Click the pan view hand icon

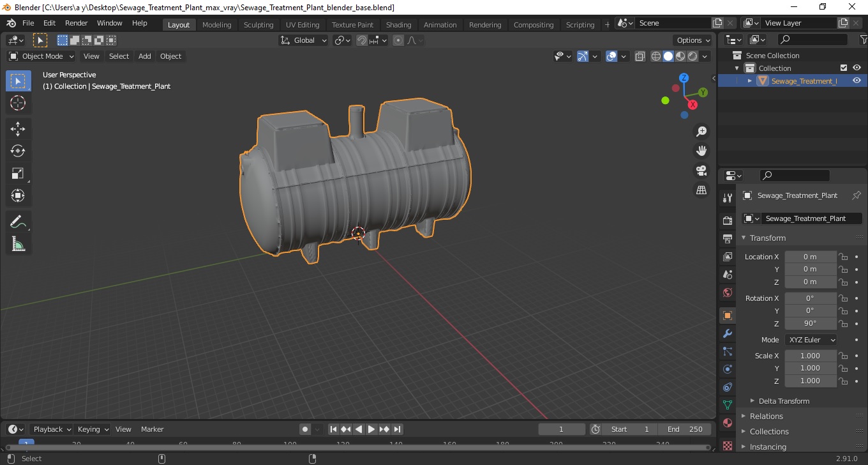pos(701,151)
